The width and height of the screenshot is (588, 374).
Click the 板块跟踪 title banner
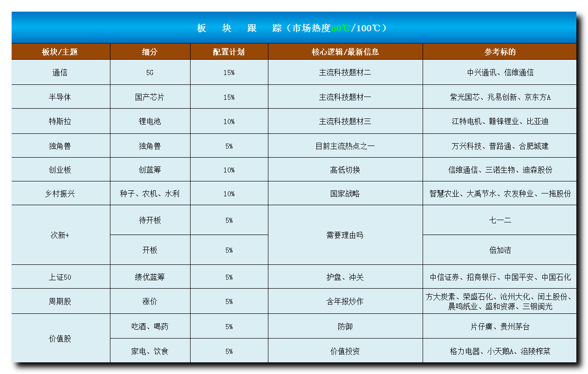(294, 28)
